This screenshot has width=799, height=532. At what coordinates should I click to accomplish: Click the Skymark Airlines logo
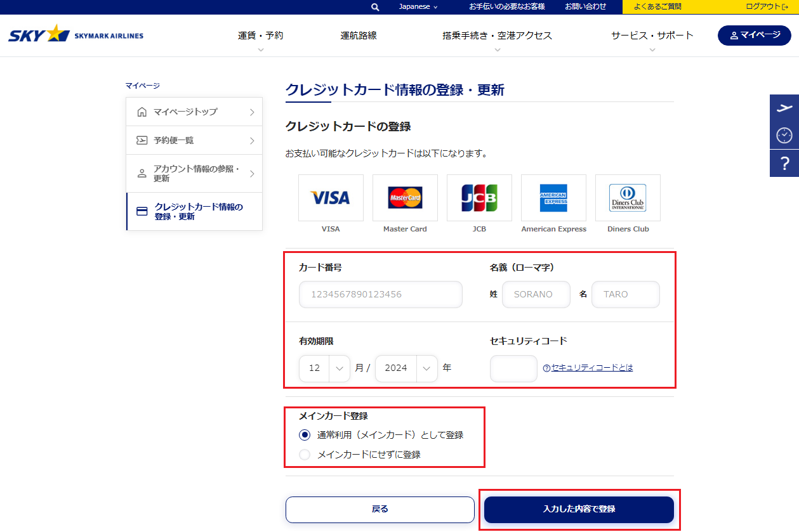(76, 35)
